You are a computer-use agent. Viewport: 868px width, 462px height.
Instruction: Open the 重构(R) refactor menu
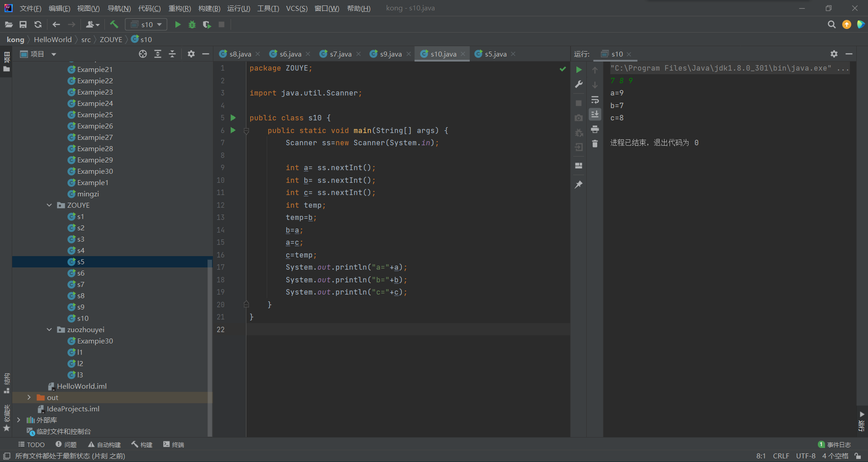pyautogui.click(x=179, y=8)
